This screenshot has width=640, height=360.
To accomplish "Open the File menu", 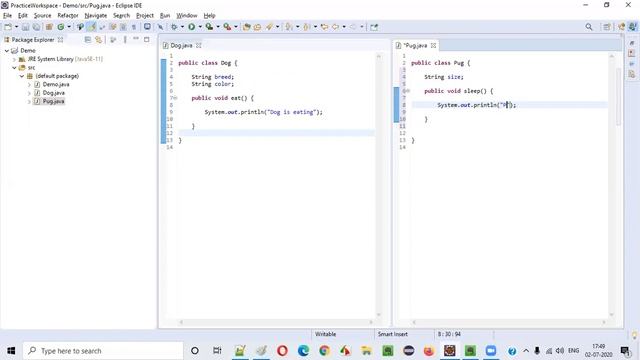I will click(x=7, y=16).
